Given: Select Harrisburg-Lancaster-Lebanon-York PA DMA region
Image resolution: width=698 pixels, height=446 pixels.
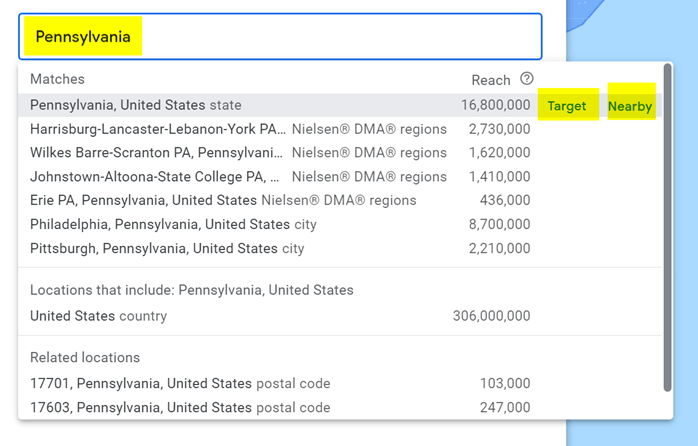Looking at the screenshot, I should (x=158, y=129).
